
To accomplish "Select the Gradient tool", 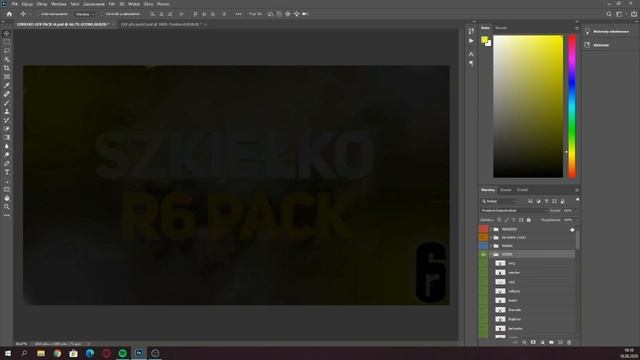I will [7, 138].
